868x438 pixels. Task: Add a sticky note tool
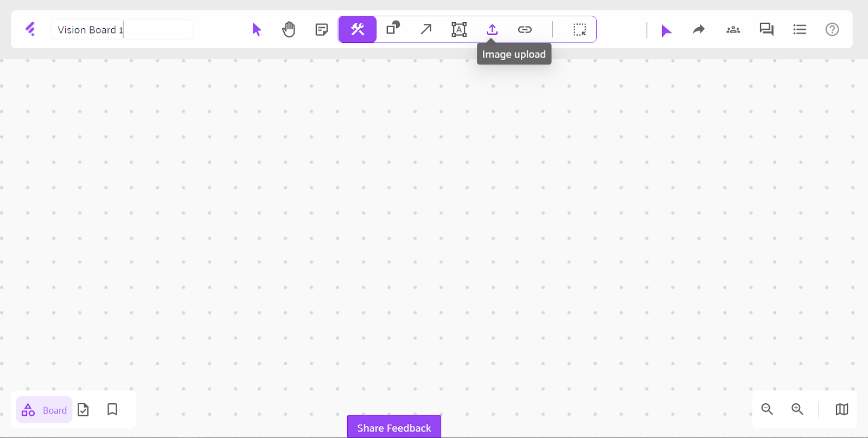(x=321, y=29)
